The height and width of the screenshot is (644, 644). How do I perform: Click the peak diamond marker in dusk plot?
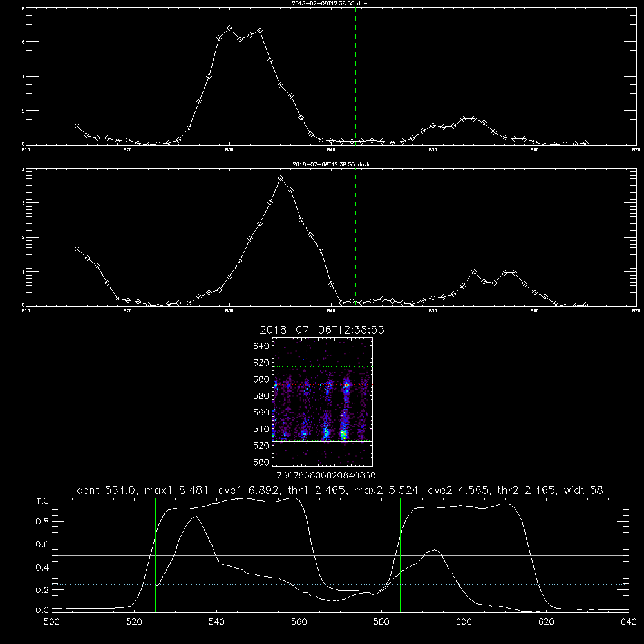tap(281, 178)
